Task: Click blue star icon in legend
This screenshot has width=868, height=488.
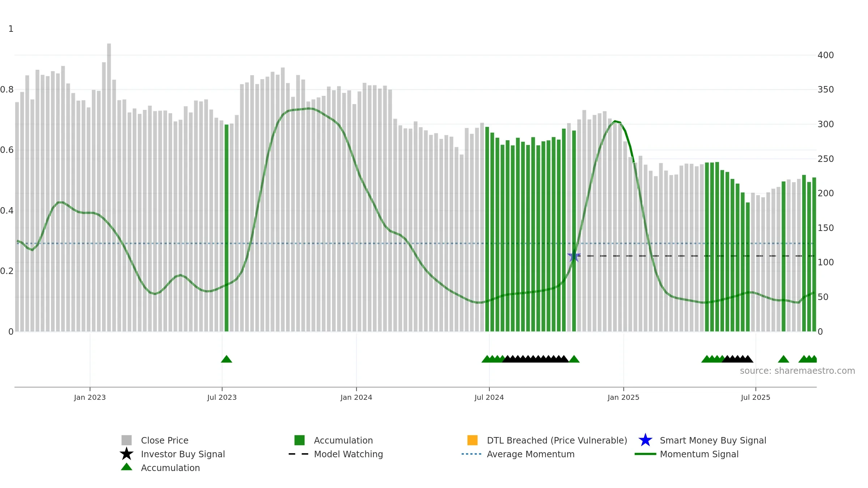Action: [x=645, y=440]
